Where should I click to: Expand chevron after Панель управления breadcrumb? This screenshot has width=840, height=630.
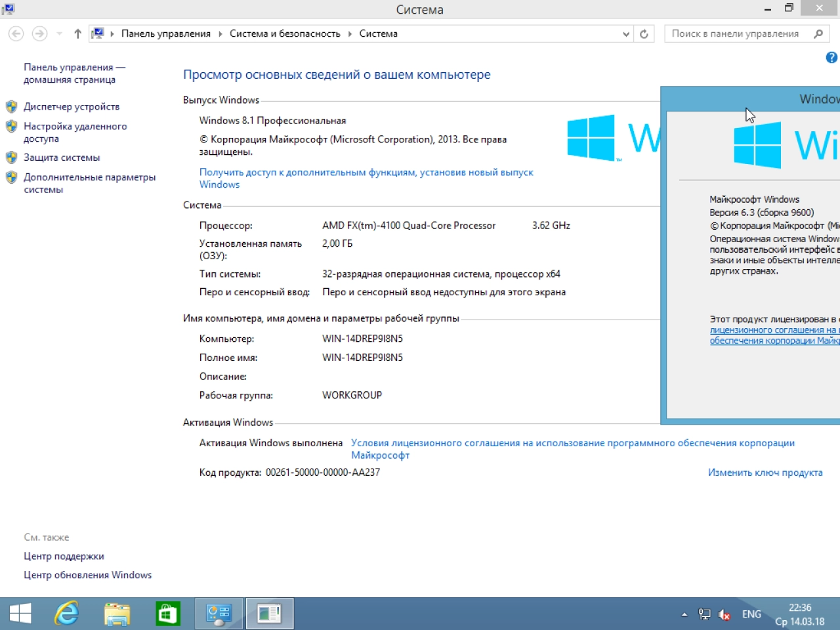pyautogui.click(x=220, y=33)
